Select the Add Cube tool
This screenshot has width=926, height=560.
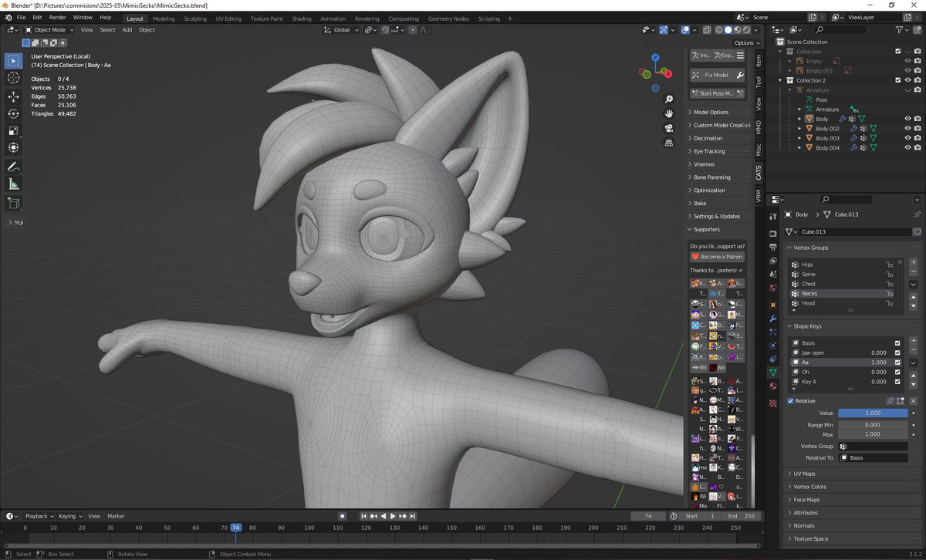point(14,203)
